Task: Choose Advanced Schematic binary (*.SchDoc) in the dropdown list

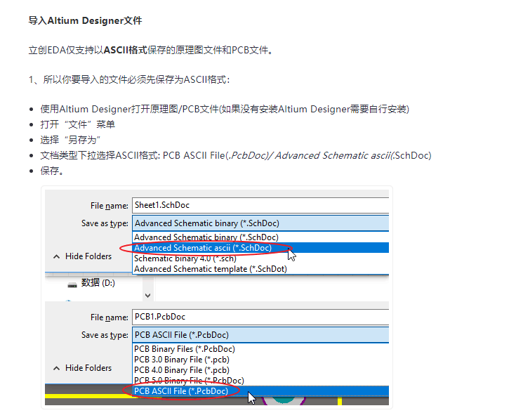Action: click(x=206, y=237)
